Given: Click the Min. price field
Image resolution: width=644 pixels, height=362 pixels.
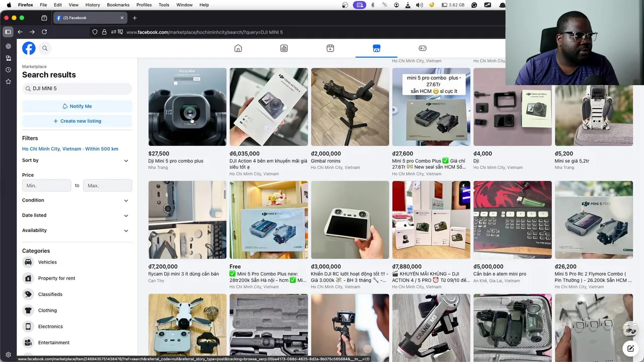Looking at the screenshot, I should 46,186.
